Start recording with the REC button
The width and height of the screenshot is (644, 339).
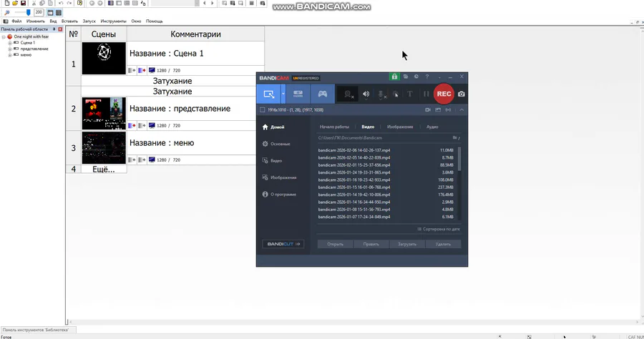click(444, 94)
